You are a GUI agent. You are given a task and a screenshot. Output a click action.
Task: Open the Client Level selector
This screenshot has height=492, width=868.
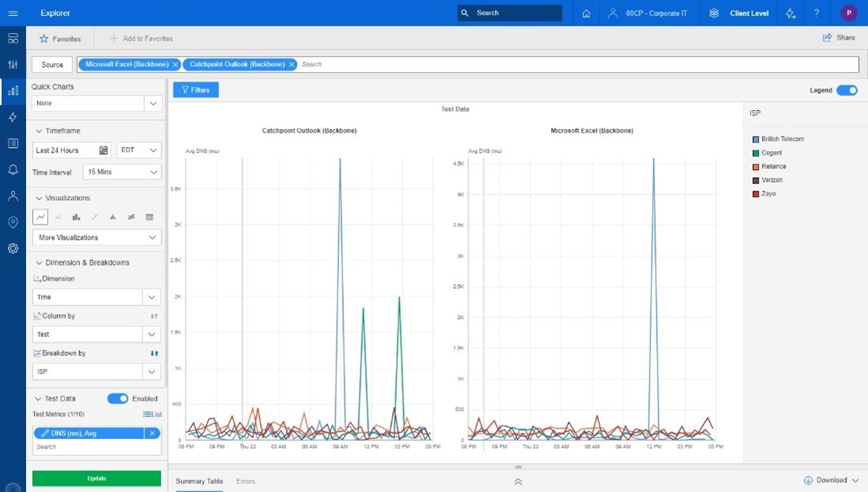coord(739,13)
